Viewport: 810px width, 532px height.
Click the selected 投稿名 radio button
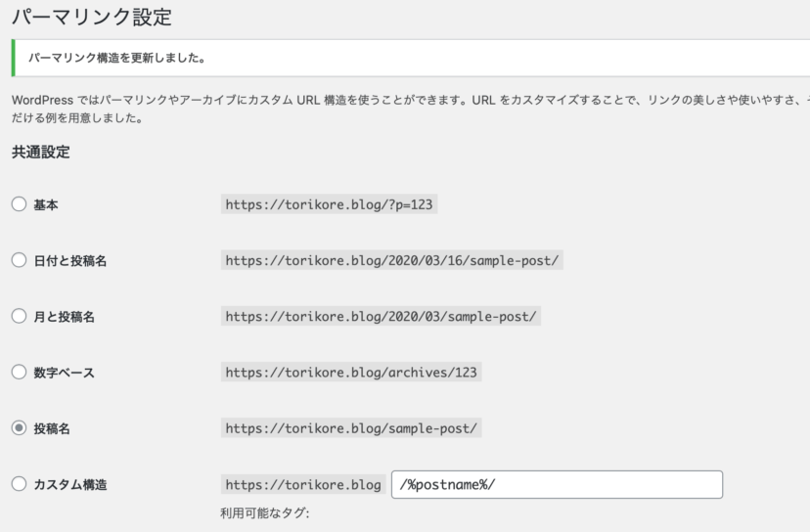click(19, 428)
